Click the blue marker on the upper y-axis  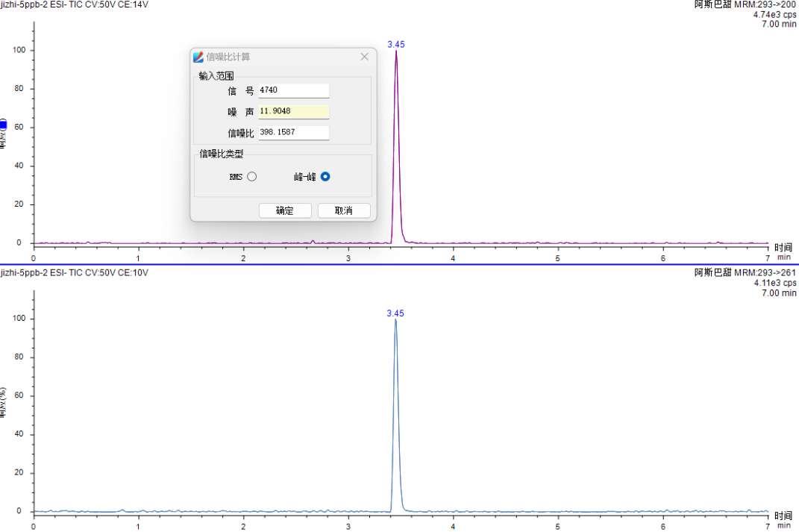coord(3,125)
